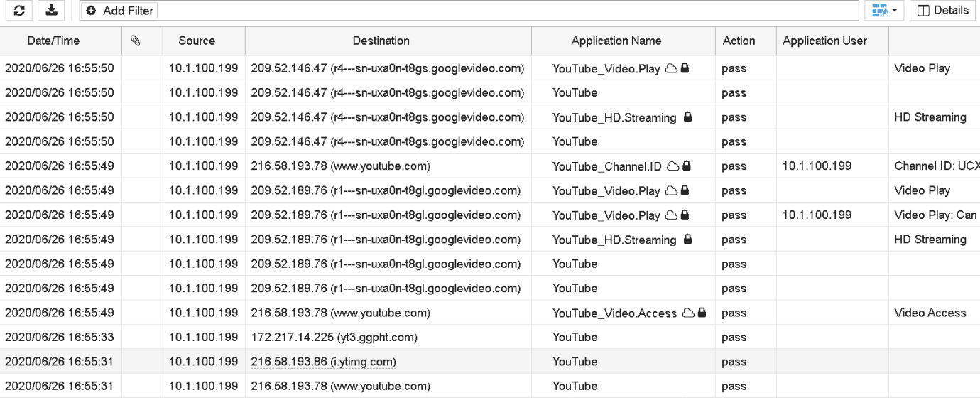Sort by the Destination column header
Screen dimensions: 980x398
coord(381,41)
